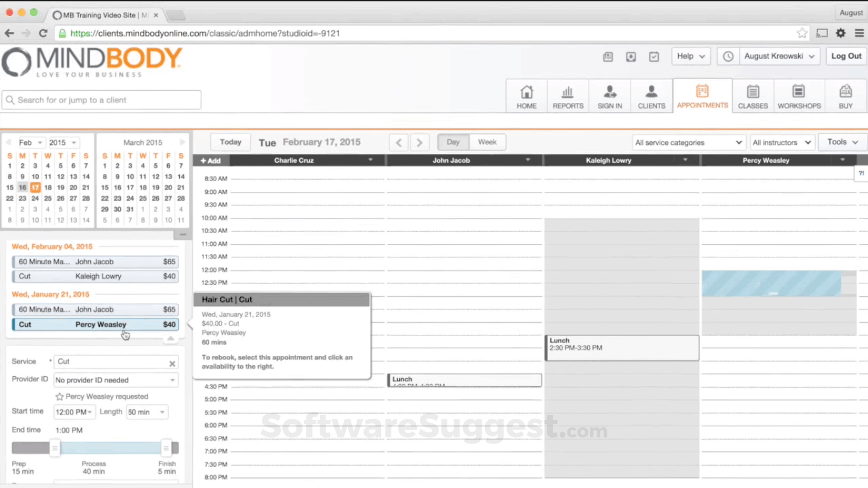Toggle the Percy Weasley requested star
Screen dimensions: 868x488
pos(60,396)
